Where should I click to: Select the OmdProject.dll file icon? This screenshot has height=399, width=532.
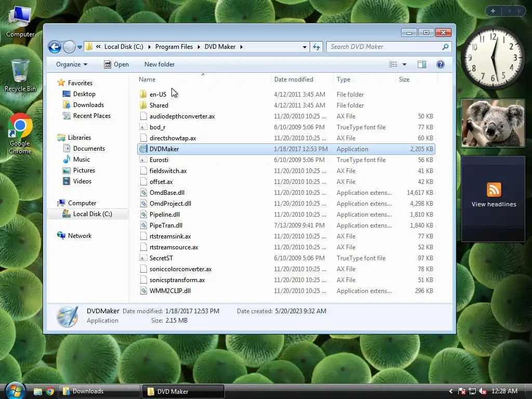(x=143, y=204)
